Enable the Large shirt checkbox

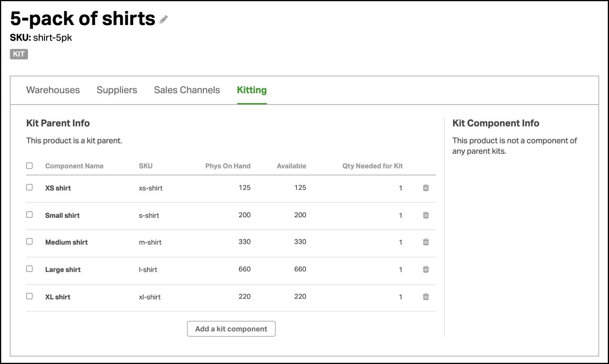(x=29, y=269)
